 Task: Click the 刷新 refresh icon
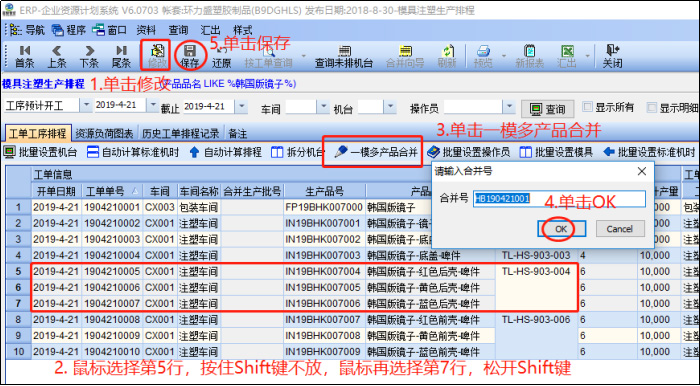[x=447, y=56]
